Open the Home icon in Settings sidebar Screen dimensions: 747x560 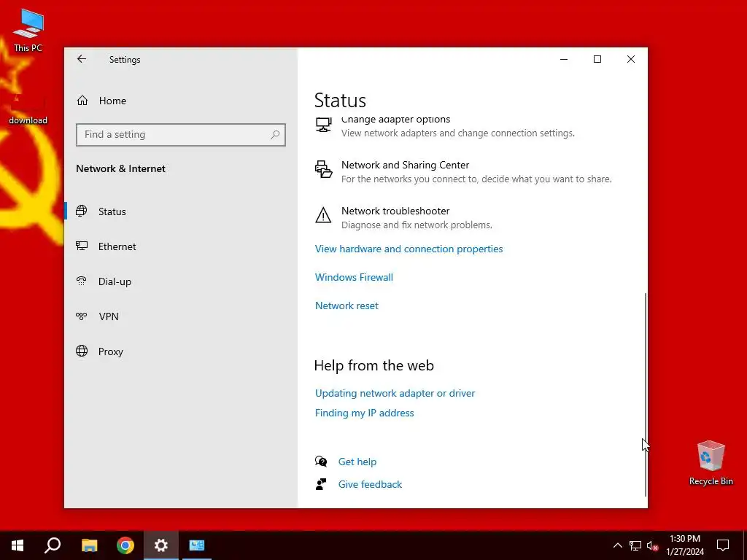tap(82, 101)
